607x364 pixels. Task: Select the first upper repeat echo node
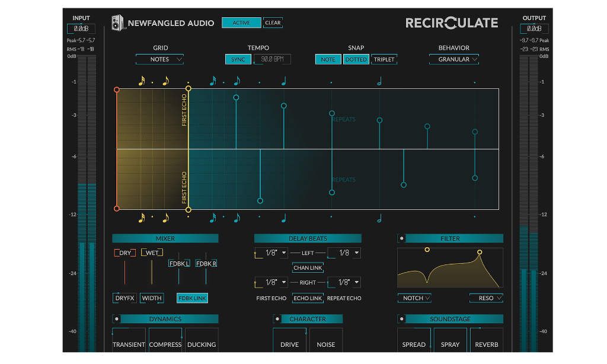click(x=236, y=98)
